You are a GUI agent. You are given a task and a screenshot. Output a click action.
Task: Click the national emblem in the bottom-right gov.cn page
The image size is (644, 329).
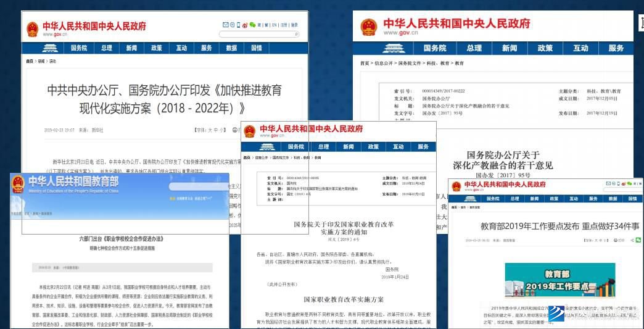(x=456, y=186)
